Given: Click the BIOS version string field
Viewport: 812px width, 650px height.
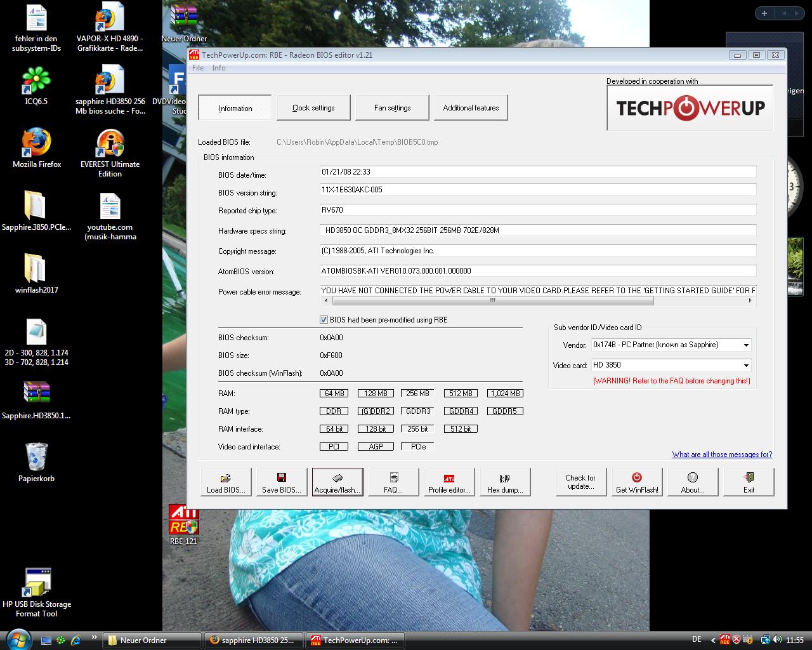Looking at the screenshot, I should point(538,190).
